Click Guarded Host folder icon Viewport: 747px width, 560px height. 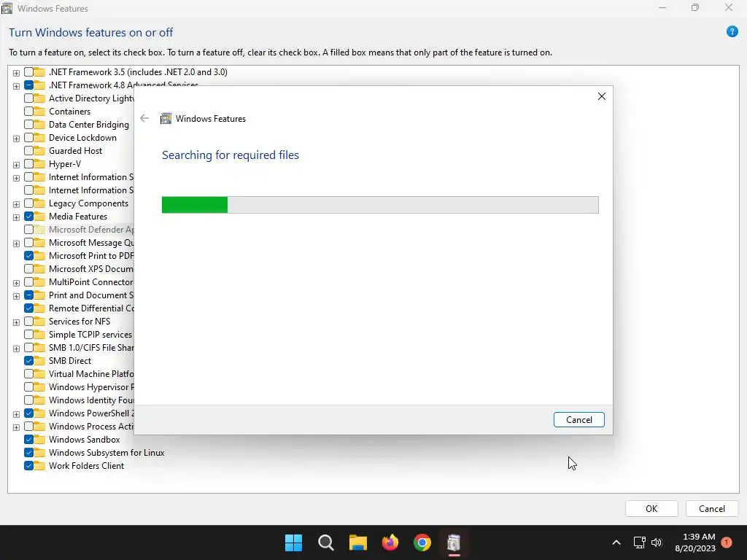tap(40, 151)
